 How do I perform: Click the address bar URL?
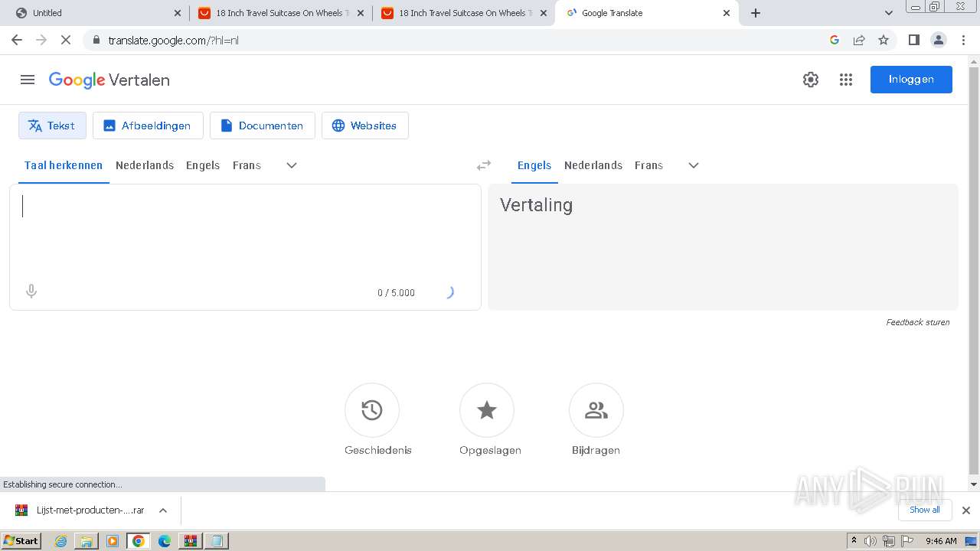[173, 41]
